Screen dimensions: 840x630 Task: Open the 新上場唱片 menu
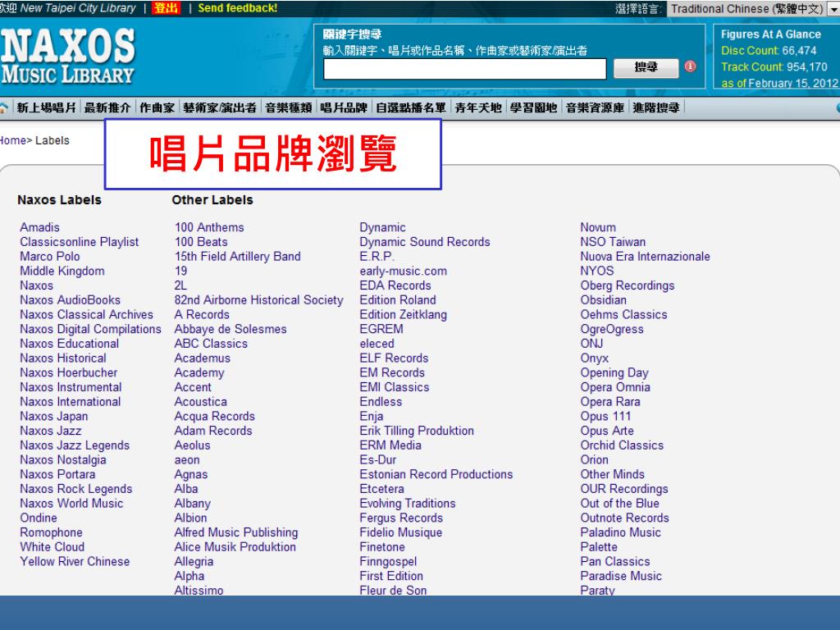tap(46, 107)
